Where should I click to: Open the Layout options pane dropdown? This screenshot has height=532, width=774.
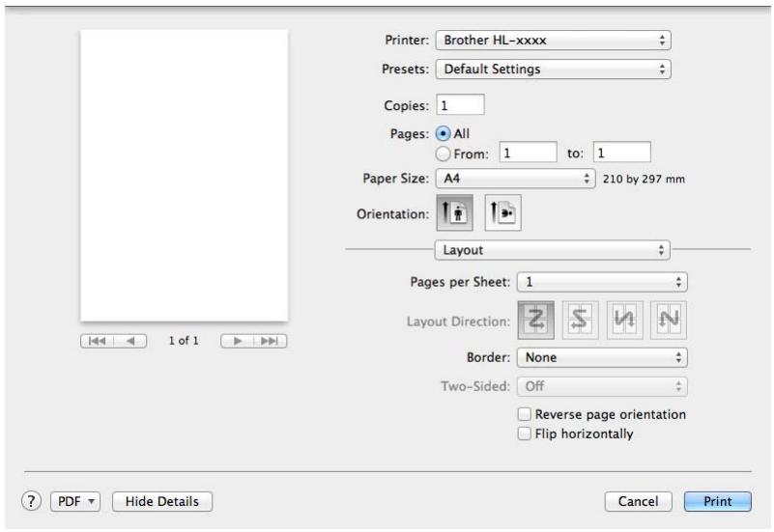tap(552, 250)
